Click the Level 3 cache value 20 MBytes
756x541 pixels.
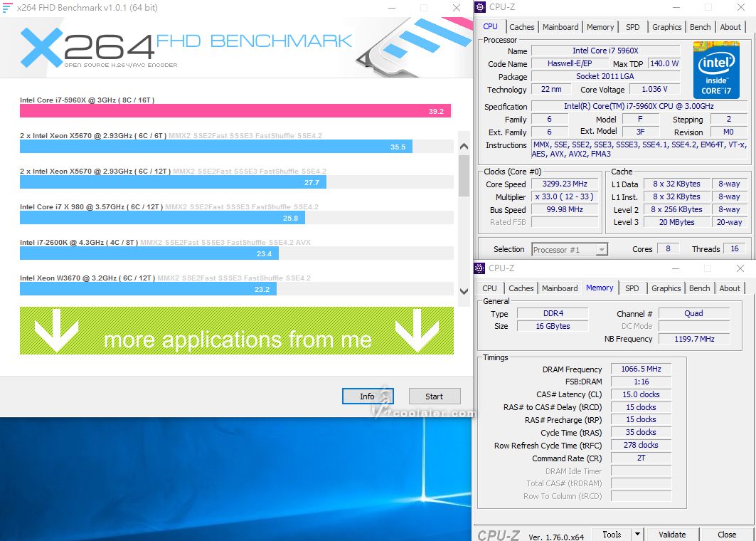(x=677, y=222)
